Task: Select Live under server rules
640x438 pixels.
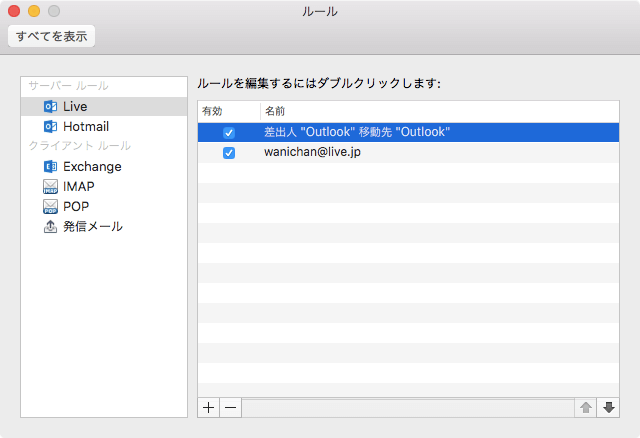Action: tap(104, 107)
